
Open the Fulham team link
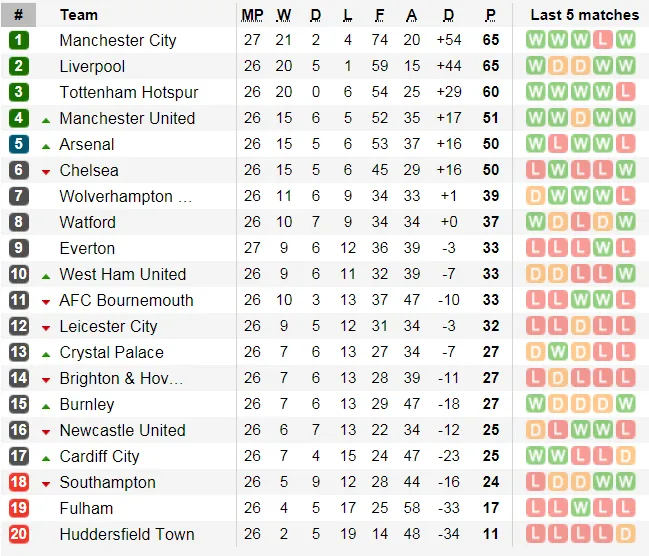pyautogui.click(x=86, y=508)
